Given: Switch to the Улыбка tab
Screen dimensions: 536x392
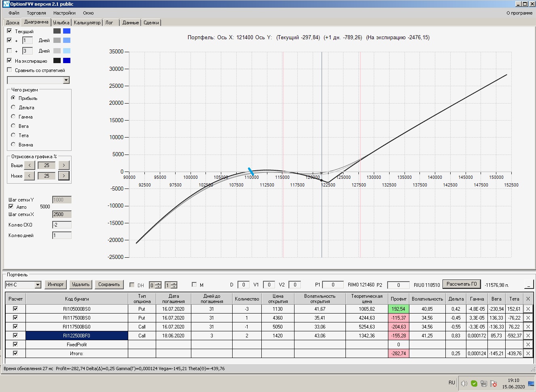Looking at the screenshot, I should (x=61, y=23).
